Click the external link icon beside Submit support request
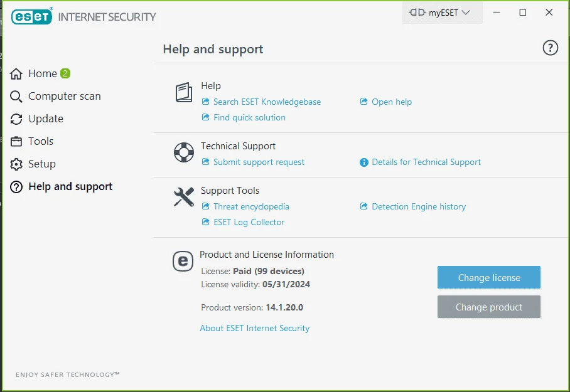 click(x=206, y=162)
